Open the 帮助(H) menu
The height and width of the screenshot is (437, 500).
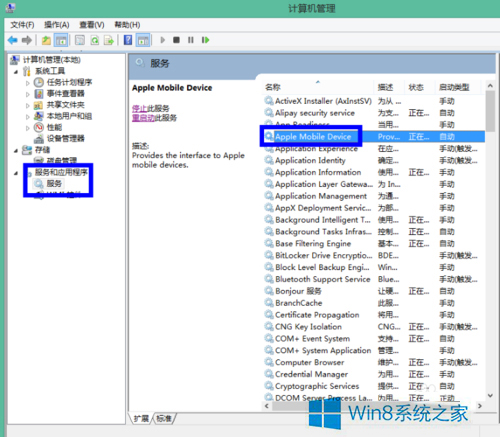coord(127,25)
